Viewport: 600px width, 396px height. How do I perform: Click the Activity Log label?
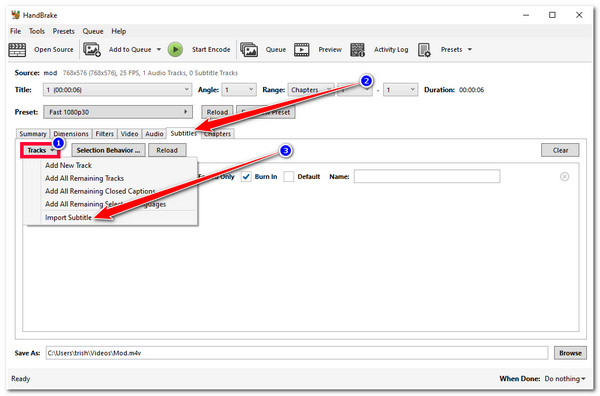coord(391,50)
